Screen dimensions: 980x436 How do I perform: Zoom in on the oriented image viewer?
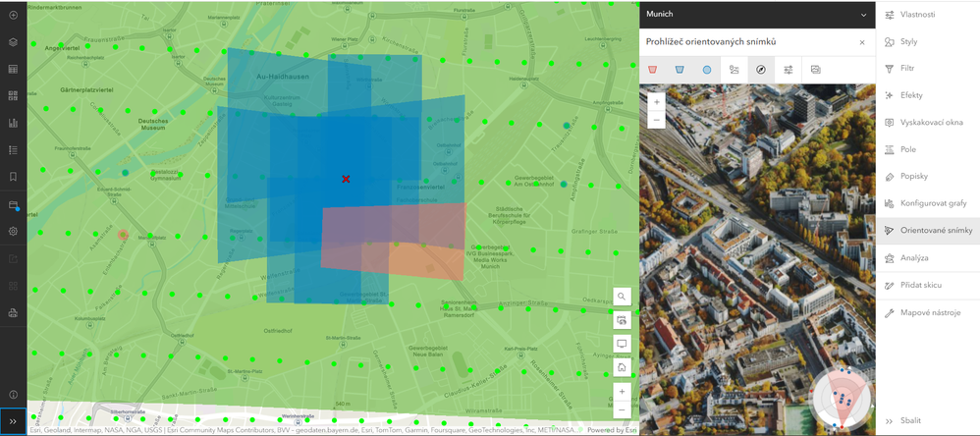click(656, 102)
